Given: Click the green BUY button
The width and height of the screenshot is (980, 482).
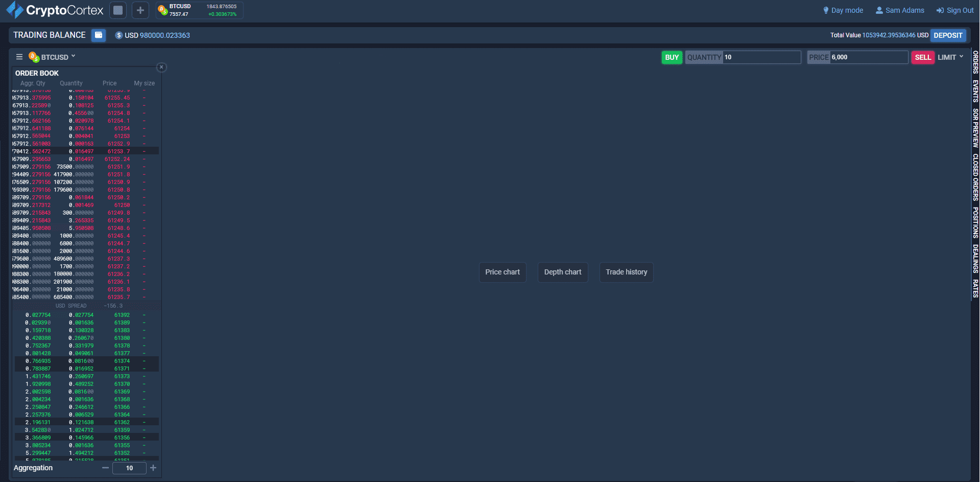Looking at the screenshot, I should 672,57.
